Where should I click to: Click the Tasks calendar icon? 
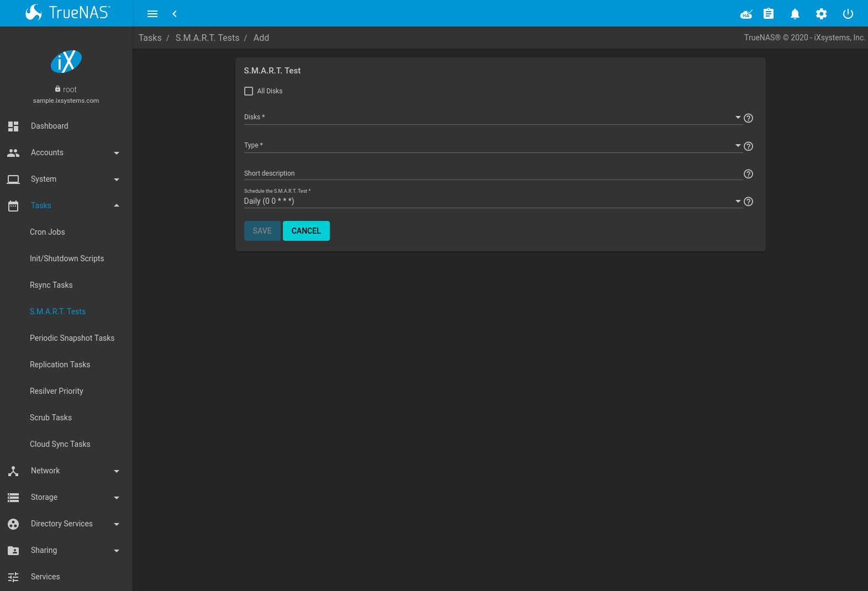[x=13, y=205]
